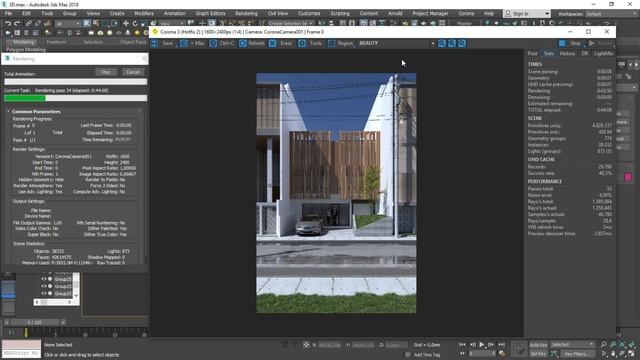
Task: Open Tools in Corona frame buffer toolbar
Action: click(x=302, y=43)
